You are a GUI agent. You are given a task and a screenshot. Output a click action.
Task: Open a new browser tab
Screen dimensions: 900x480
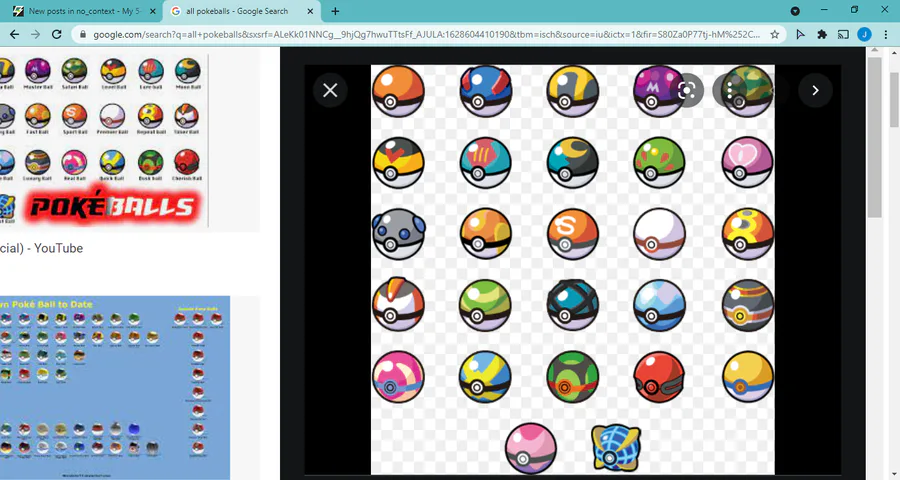click(x=335, y=11)
